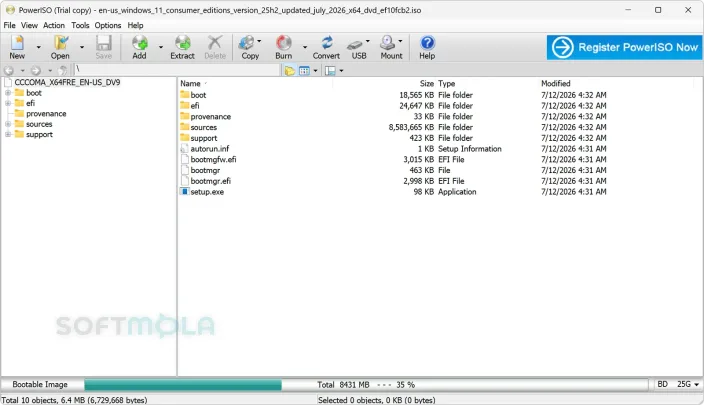This screenshot has width=704, height=405.
Task: Expand the sources folder in tree
Action: [8, 124]
